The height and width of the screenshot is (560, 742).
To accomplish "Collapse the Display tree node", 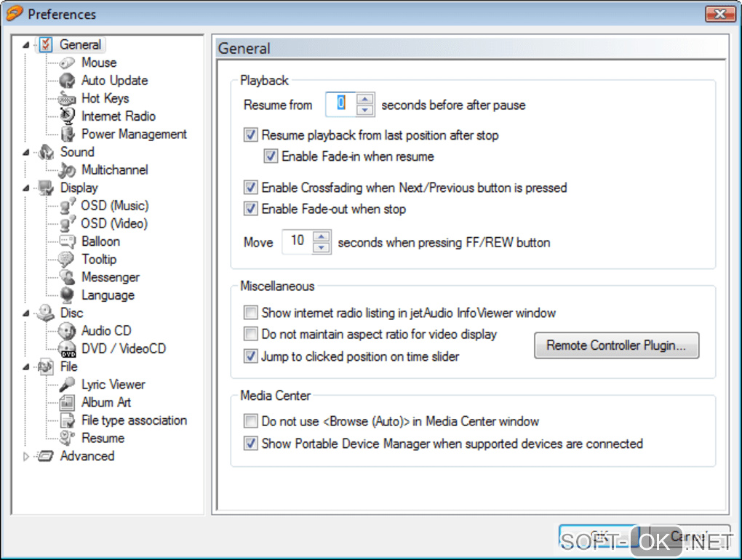I will click(27, 188).
